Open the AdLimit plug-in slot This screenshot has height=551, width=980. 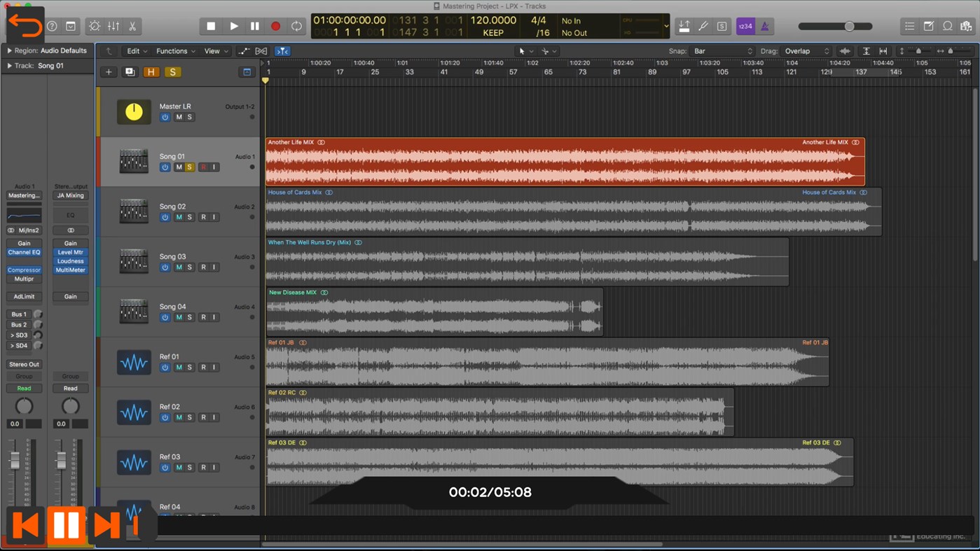[24, 297]
